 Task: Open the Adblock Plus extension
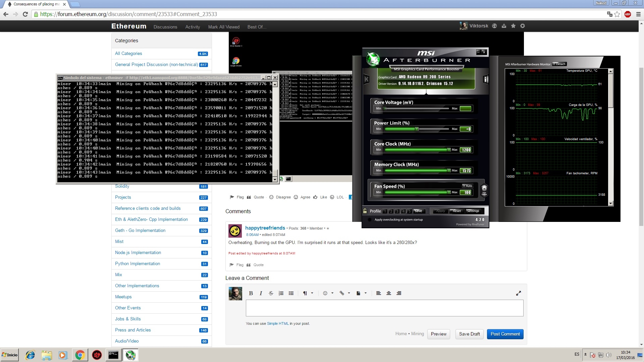pyautogui.click(x=628, y=14)
